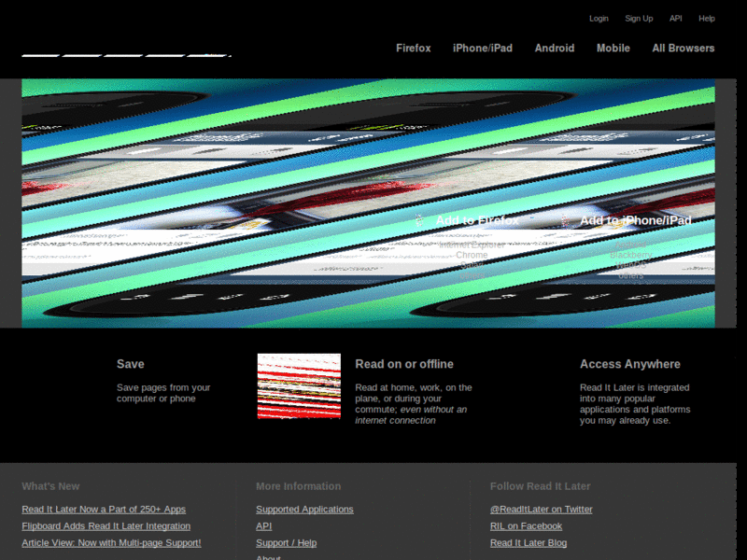Choose the Blackberry platform link
The height and width of the screenshot is (560, 747).
pyautogui.click(x=631, y=255)
